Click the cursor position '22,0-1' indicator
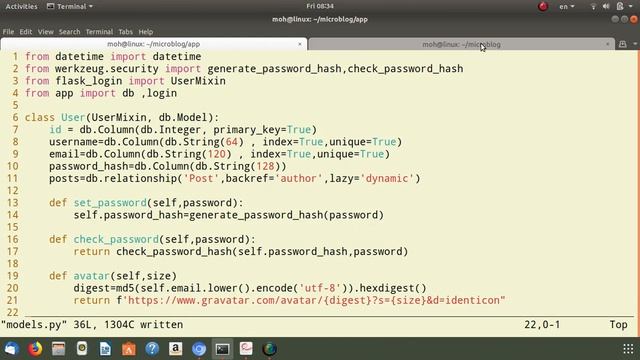Viewport: 640px width, 360px height. click(x=542, y=325)
